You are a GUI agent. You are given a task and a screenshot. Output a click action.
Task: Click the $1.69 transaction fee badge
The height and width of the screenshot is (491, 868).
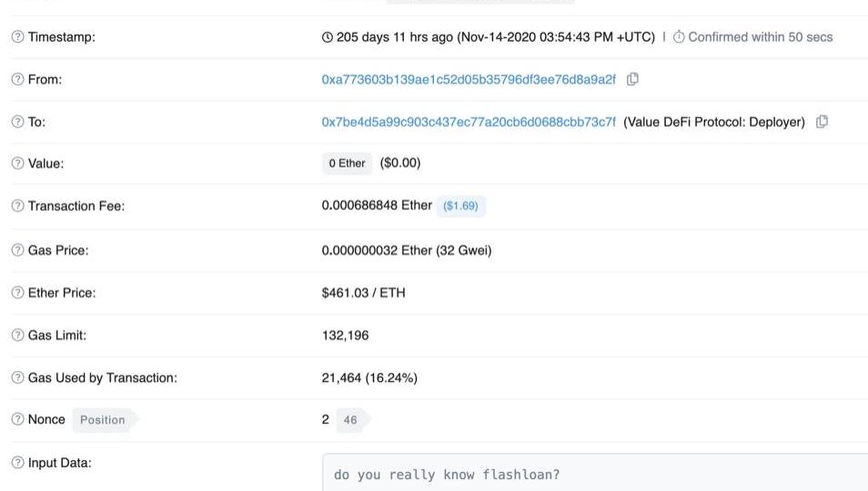coord(460,206)
